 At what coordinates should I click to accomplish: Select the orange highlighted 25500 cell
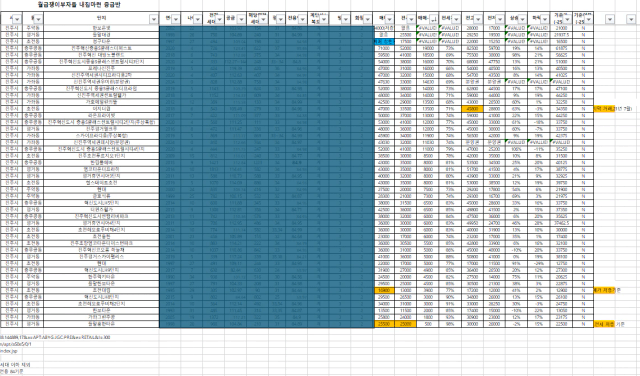pyautogui.click(x=384, y=324)
